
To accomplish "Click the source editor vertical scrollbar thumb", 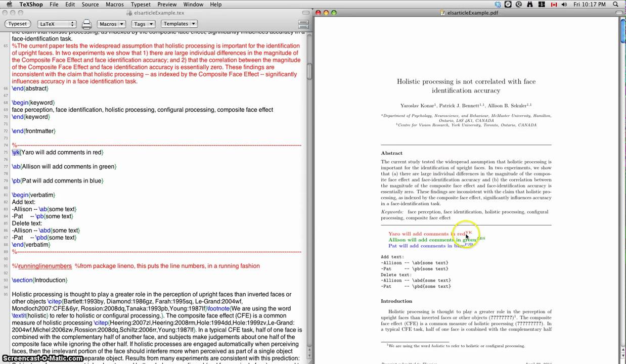I will [x=309, y=71].
